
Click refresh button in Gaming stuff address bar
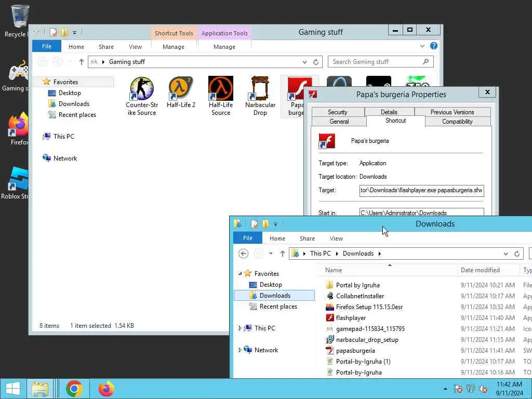(316, 62)
